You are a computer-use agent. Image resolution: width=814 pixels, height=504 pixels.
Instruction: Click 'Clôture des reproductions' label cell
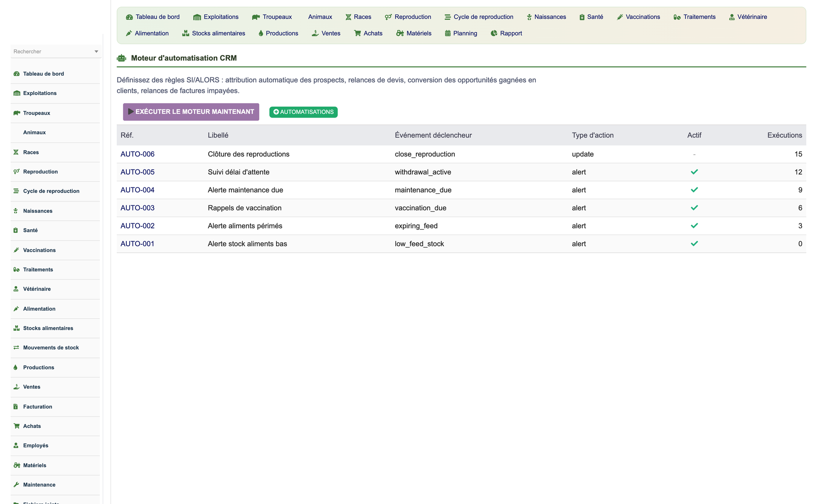(x=248, y=154)
